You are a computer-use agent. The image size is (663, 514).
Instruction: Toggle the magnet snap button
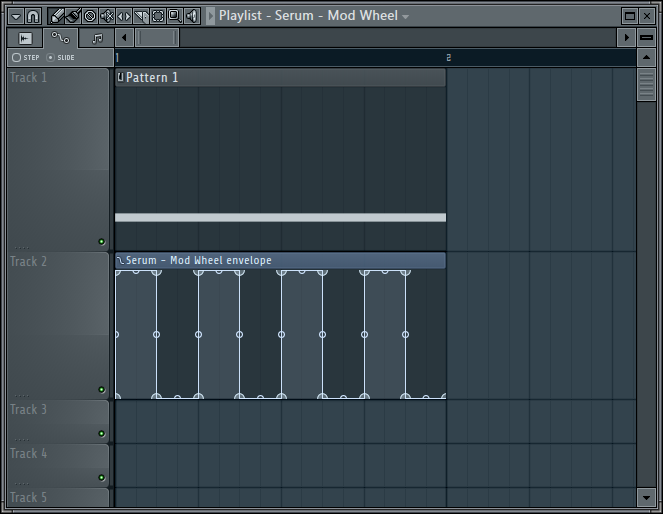[33, 16]
